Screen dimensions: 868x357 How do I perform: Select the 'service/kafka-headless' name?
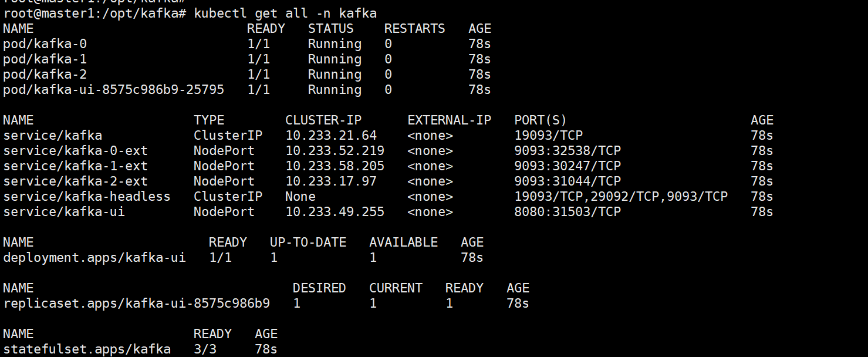[87, 197]
